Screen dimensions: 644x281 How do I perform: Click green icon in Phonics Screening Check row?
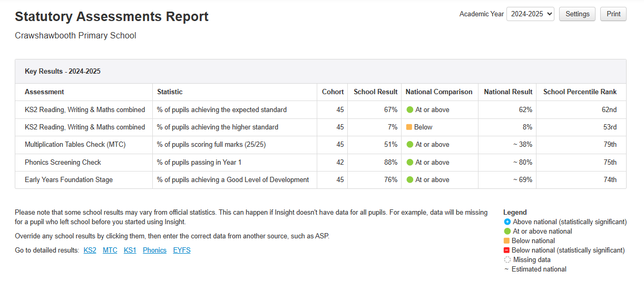tap(409, 163)
